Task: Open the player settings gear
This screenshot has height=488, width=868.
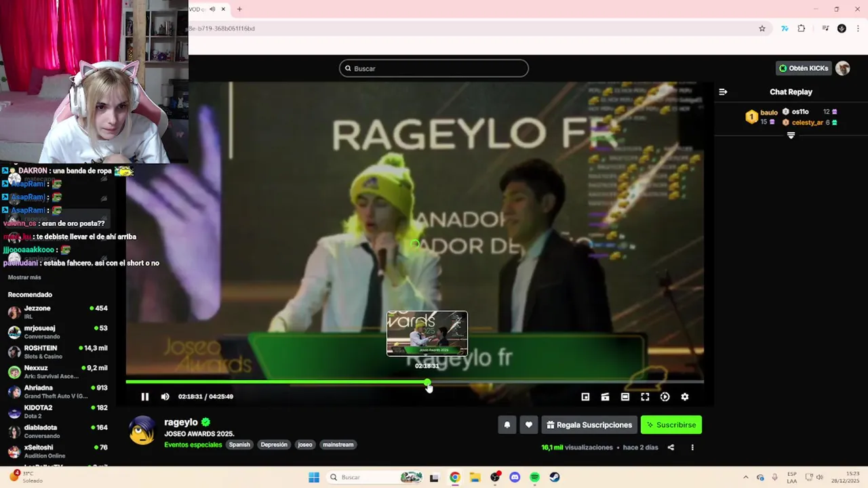Action: (684, 396)
